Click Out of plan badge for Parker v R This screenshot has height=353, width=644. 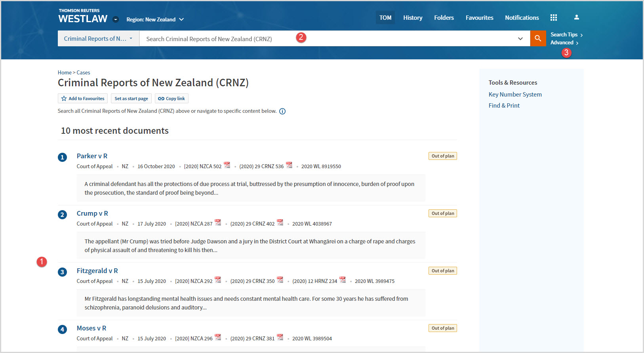click(443, 156)
